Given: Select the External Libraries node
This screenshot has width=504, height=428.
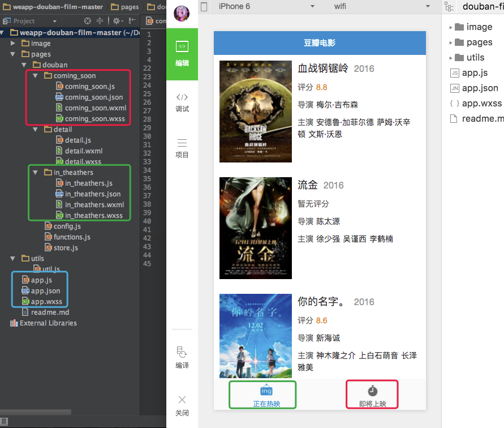Looking at the screenshot, I should coord(44,323).
